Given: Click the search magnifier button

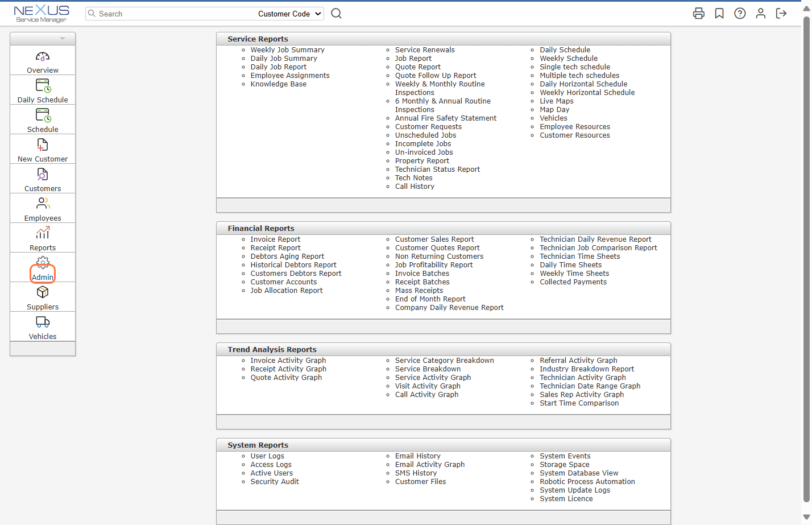Looking at the screenshot, I should [x=336, y=14].
